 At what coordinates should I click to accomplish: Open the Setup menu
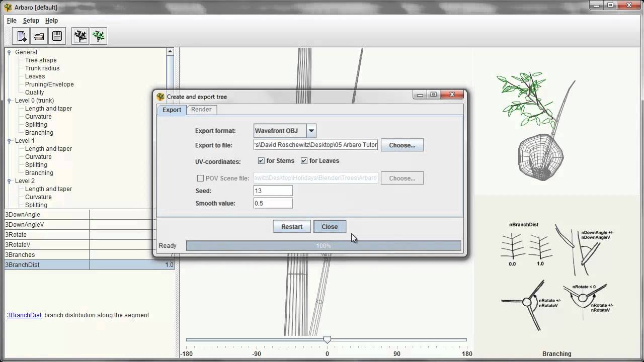[x=31, y=21]
